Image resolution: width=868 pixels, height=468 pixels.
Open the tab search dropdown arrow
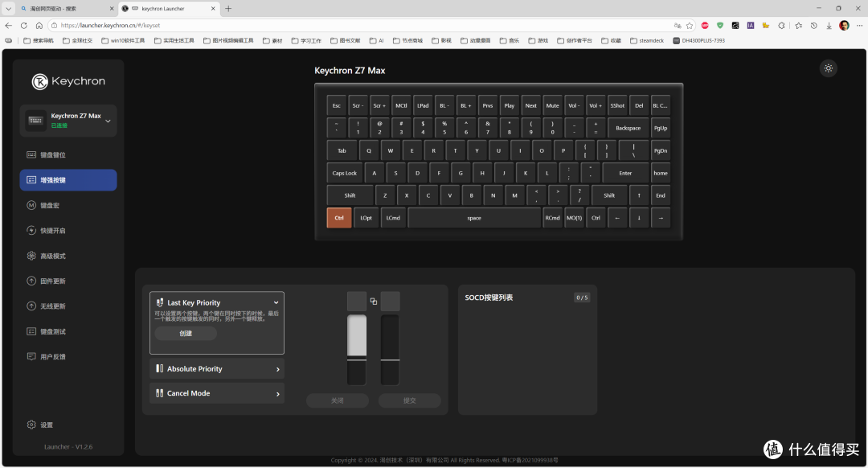pos(8,8)
